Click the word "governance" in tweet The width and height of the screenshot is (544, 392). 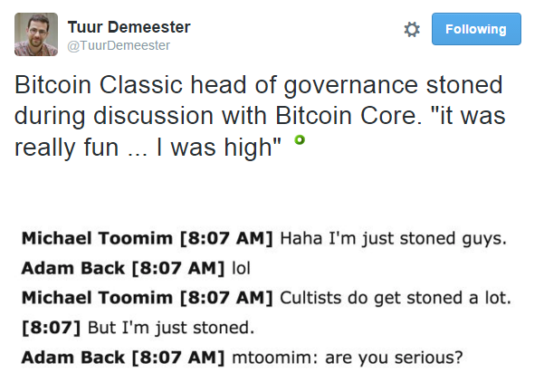coord(351,85)
